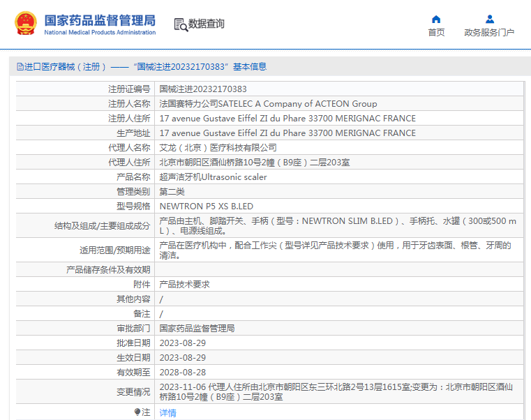Image resolution: width=531 pixels, height=420 pixels.
Task: Open 政务服务门户 portal label
Action: point(489,33)
